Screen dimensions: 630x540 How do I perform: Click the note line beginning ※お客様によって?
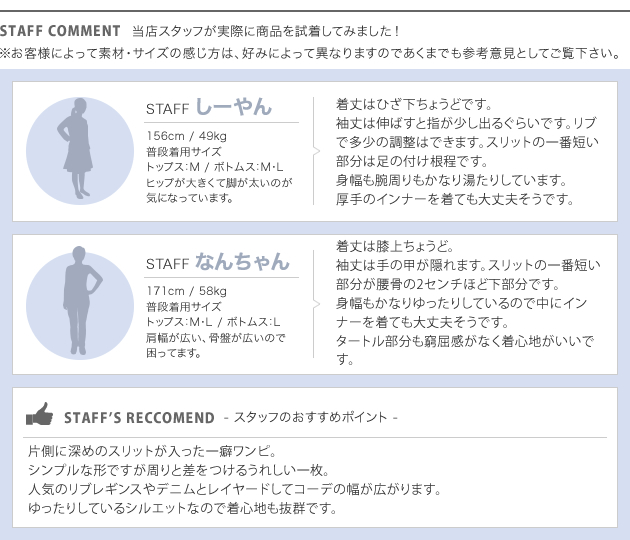311,53
